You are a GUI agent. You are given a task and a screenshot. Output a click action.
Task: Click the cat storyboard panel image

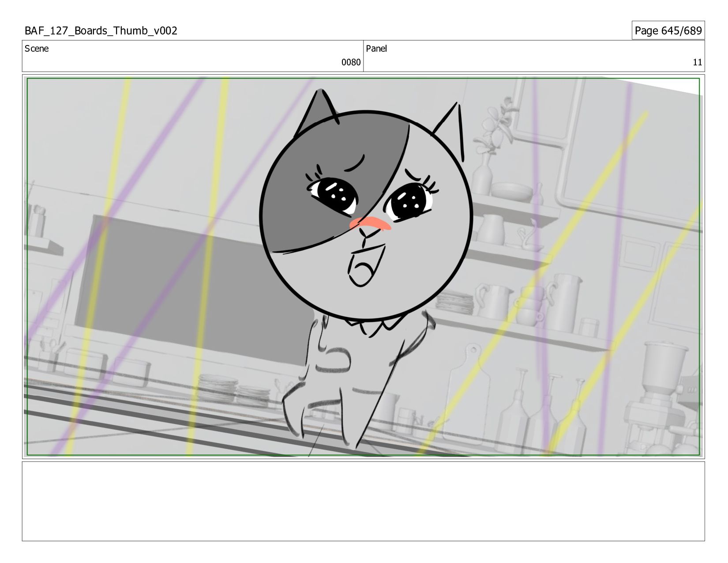pos(364,267)
